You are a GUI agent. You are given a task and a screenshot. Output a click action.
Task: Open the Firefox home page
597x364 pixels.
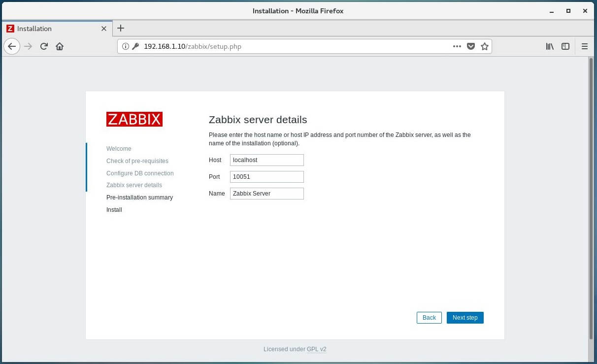(x=60, y=46)
